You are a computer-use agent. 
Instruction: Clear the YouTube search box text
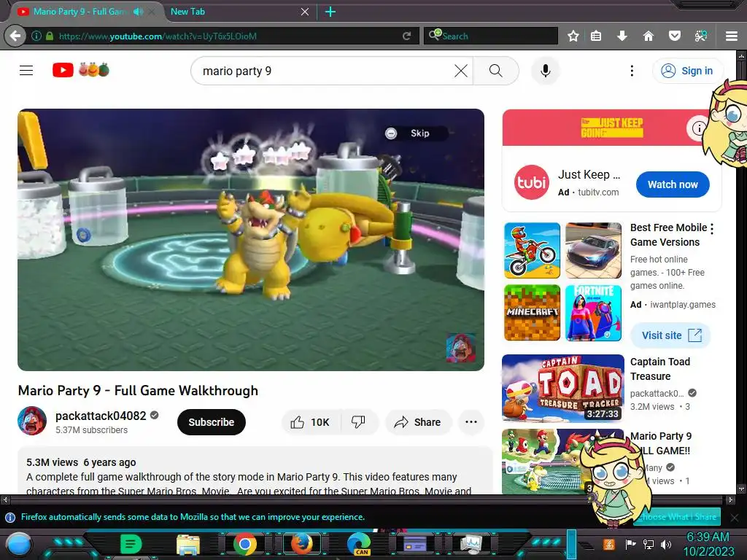[x=461, y=71]
